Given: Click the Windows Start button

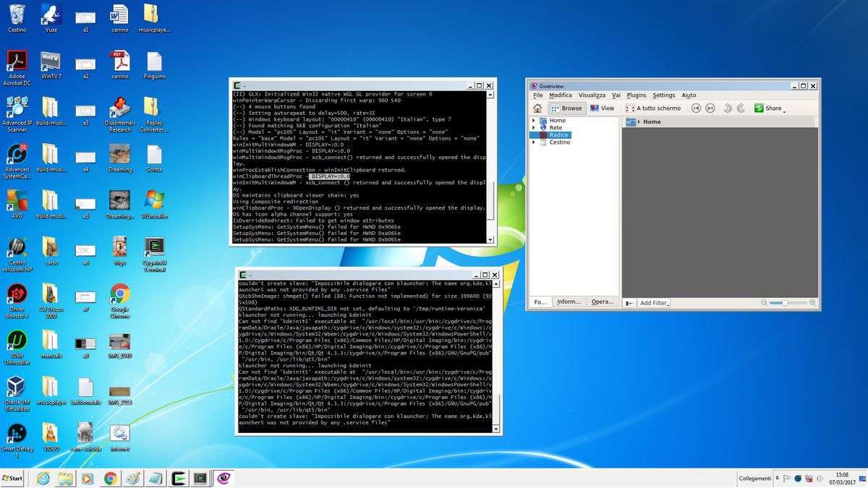Looking at the screenshot, I should [x=12, y=478].
